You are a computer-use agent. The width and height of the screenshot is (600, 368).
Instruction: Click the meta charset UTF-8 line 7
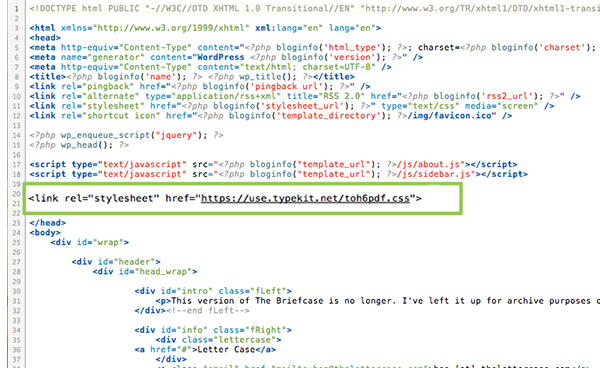pos(210,67)
